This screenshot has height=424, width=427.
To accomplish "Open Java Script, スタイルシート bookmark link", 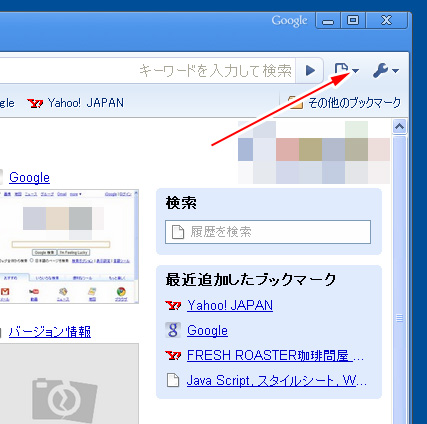I will point(276,381).
